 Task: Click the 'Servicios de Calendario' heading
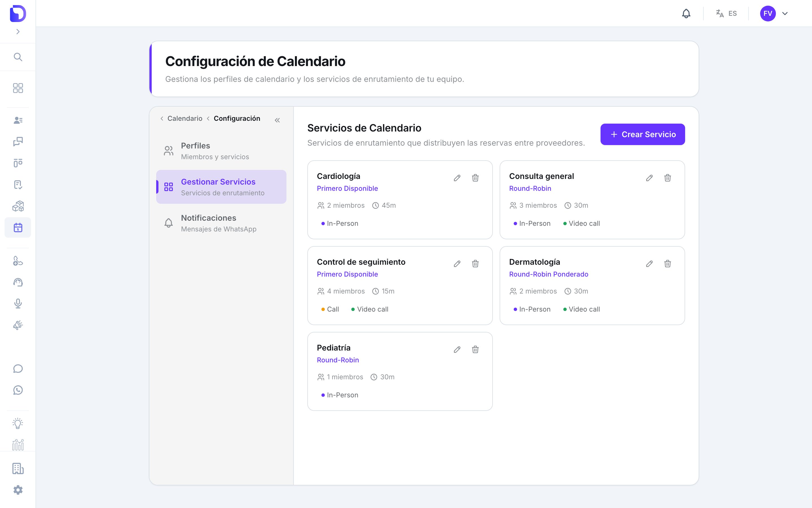(x=364, y=128)
